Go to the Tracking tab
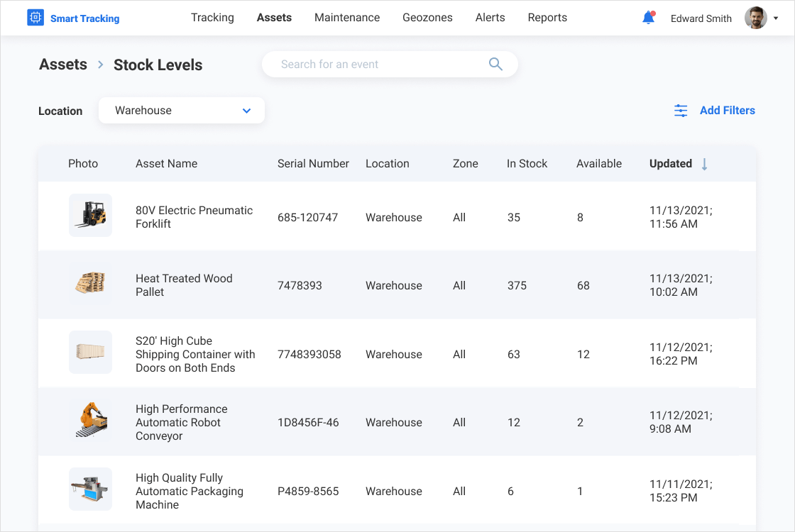 click(212, 18)
